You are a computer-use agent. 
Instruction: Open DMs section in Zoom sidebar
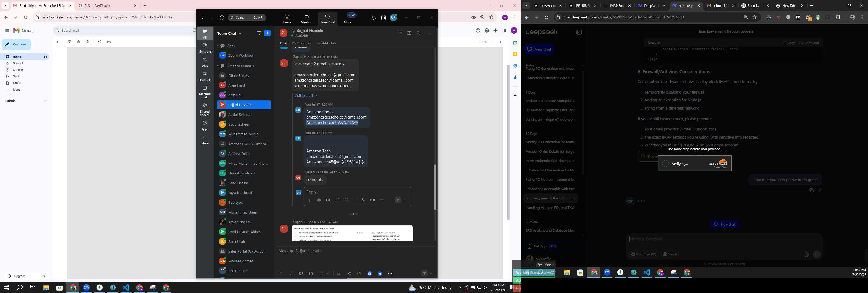pos(205,62)
